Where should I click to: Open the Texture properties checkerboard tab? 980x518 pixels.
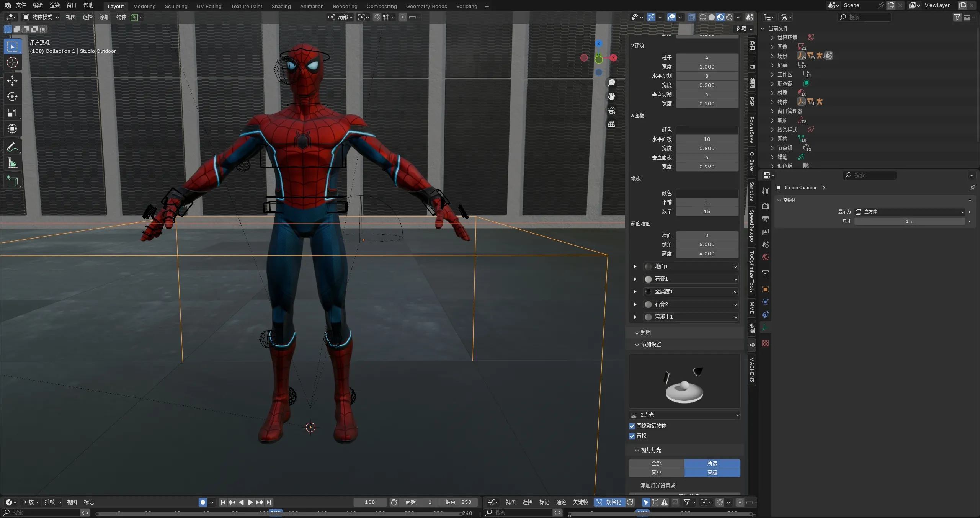tap(765, 343)
